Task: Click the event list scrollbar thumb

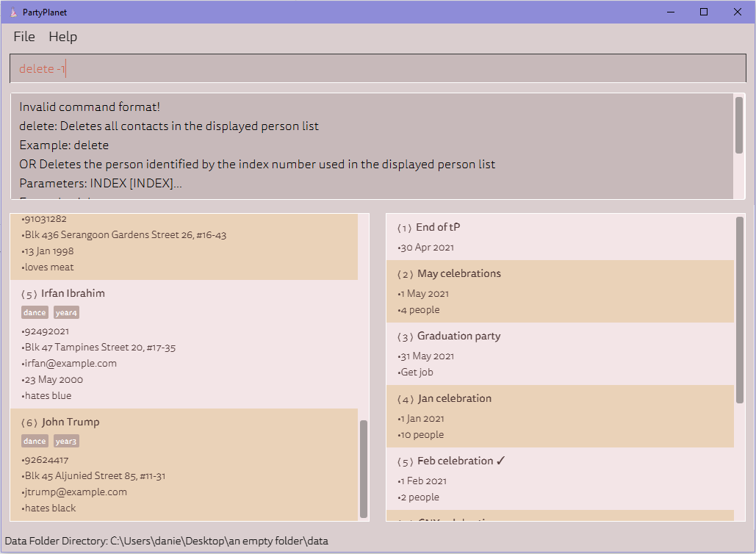Action: tap(740, 310)
